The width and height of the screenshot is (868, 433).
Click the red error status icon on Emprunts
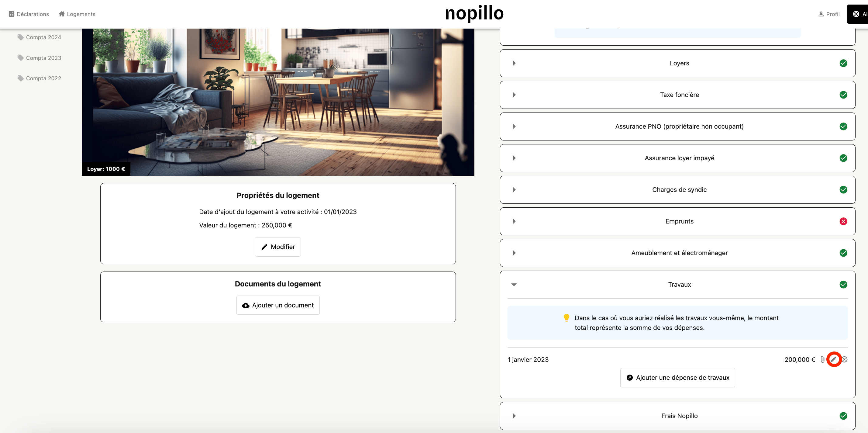pyautogui.click(x=843, y=221)
